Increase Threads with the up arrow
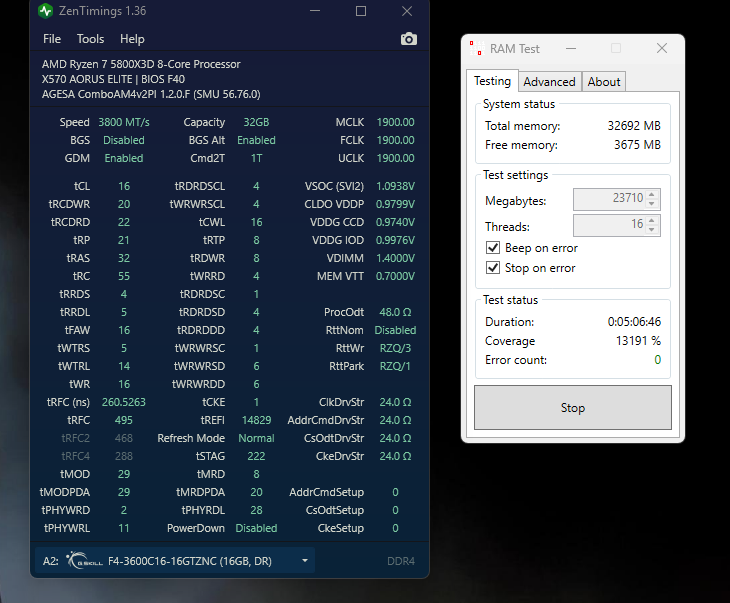This screenshot has width=730, height=603. (x=652, y=221)
